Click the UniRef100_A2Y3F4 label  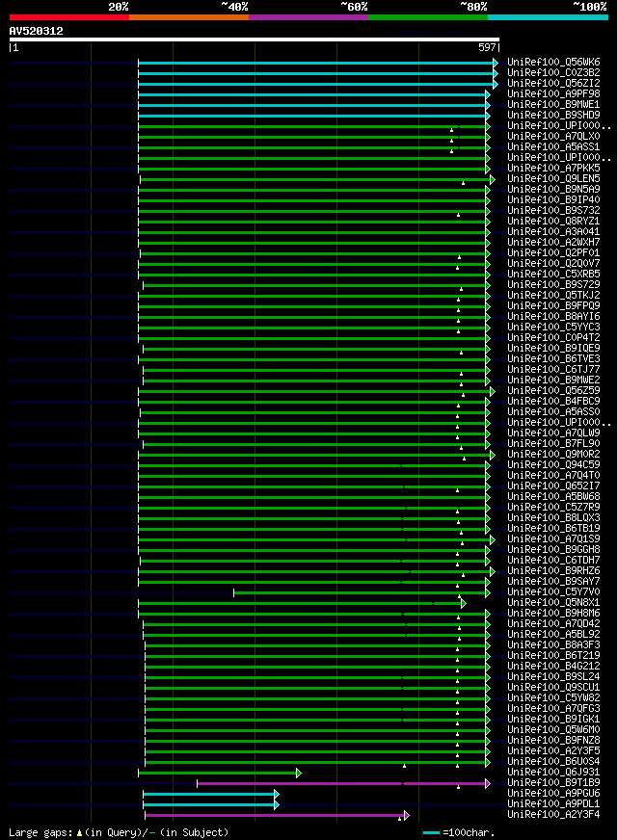[x=553, y=815]
